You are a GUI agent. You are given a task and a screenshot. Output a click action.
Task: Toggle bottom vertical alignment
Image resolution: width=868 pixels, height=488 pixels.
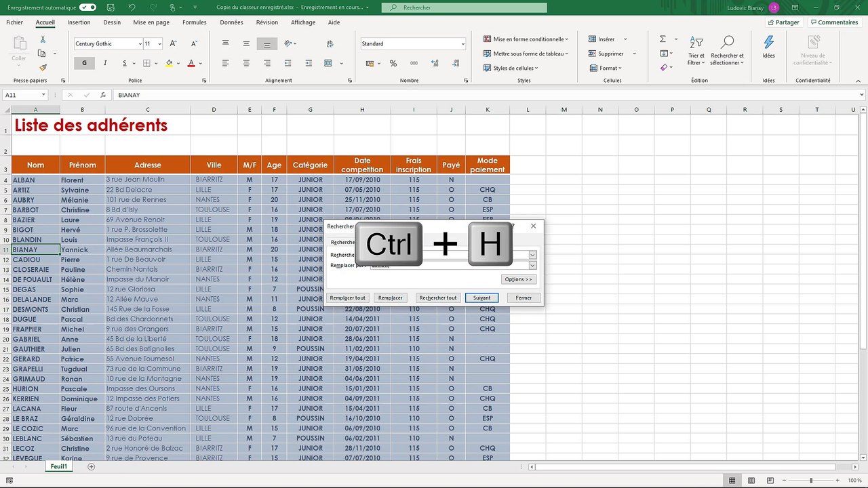[267, 43]
